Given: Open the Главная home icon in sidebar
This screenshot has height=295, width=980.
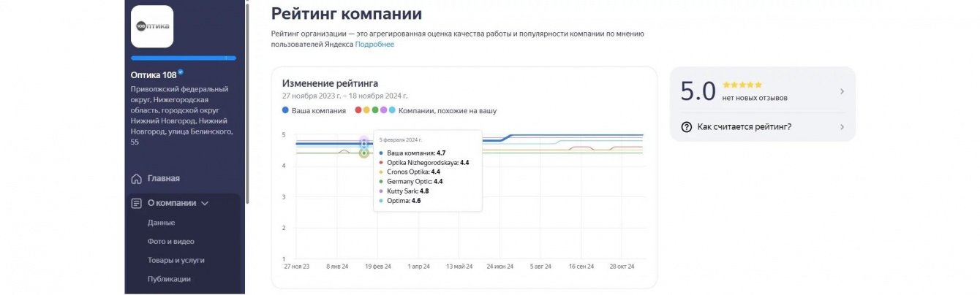Looking at the screenshot, I should point(136,178).
